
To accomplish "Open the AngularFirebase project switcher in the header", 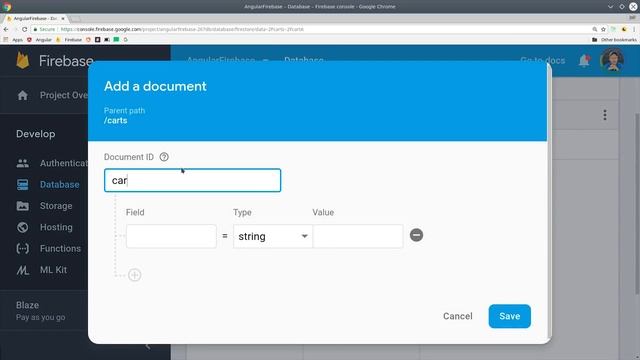I will (227, 60).
